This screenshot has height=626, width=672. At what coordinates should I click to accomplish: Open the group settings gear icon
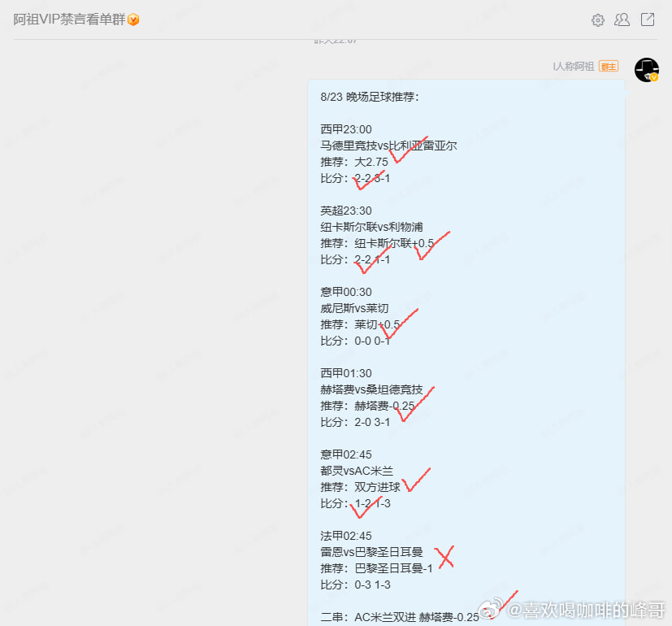click(598, 20)
